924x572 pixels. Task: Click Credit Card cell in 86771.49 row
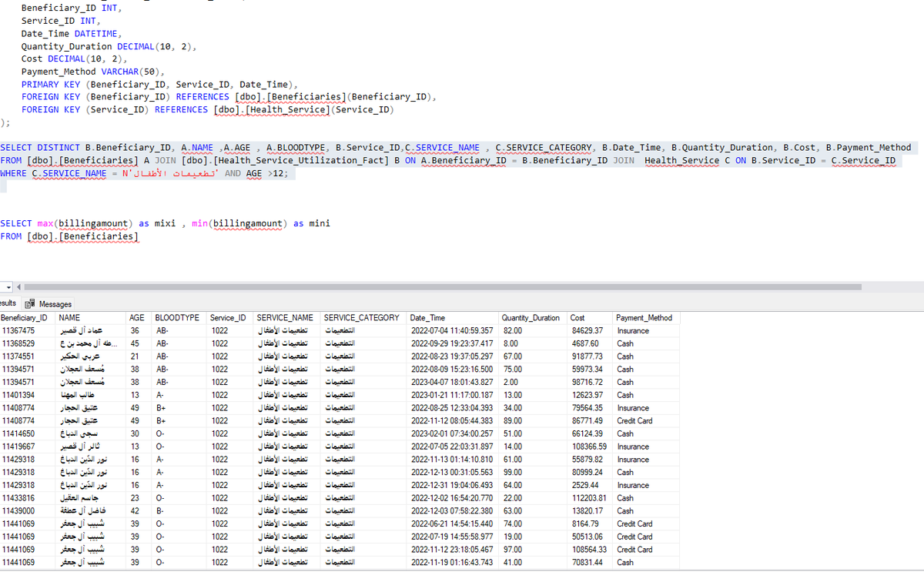tap(648, 420)
